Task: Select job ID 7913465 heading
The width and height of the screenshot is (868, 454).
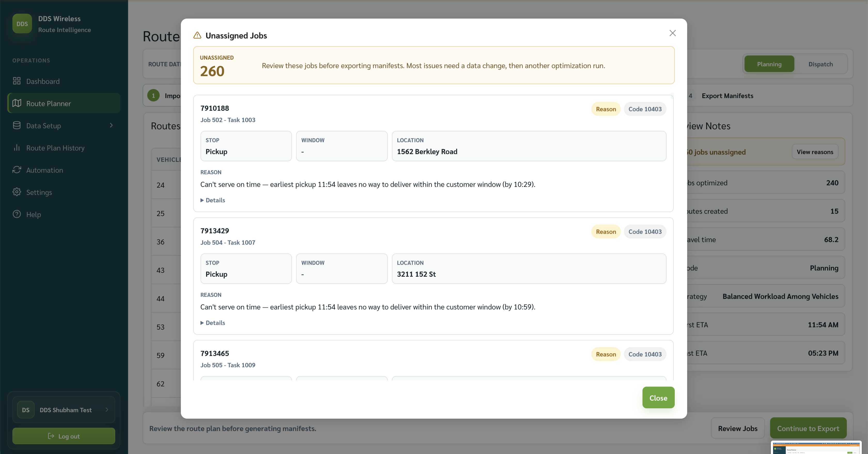Action: [215, 353]
